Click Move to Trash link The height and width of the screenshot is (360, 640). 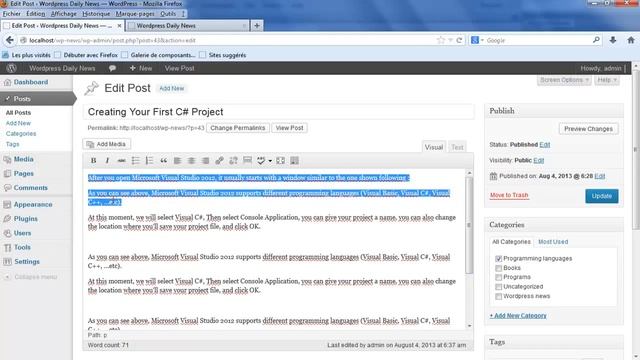(x=509, y=196)
